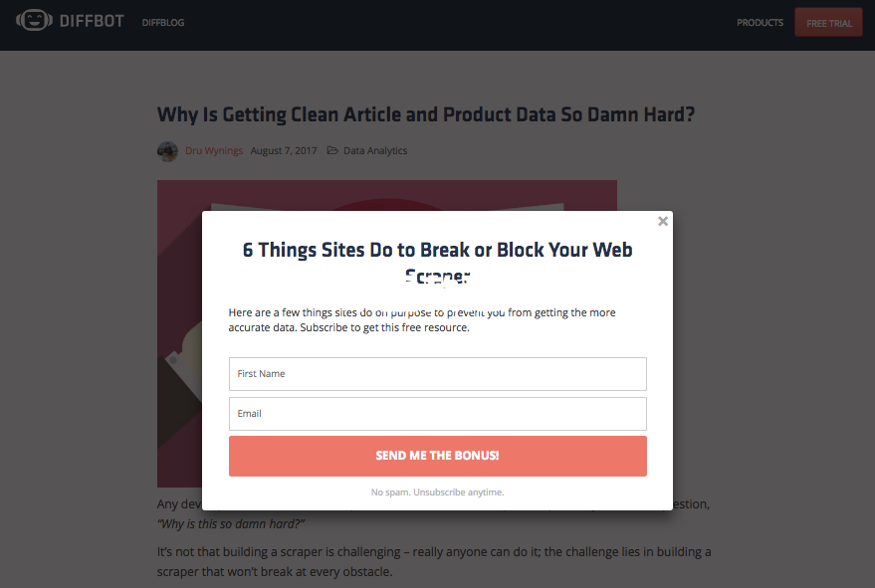Open the DIFFBLOG menu item

[x=163, y=23]
